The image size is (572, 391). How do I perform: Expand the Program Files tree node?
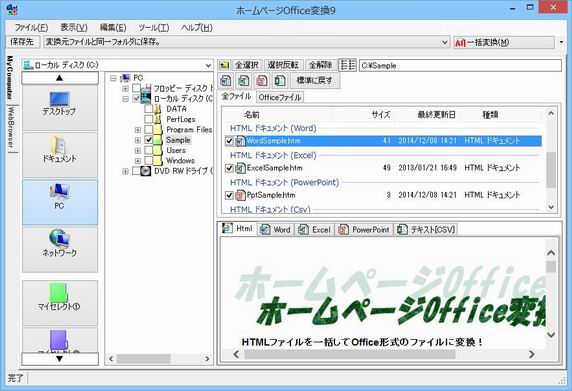(138, 129)
